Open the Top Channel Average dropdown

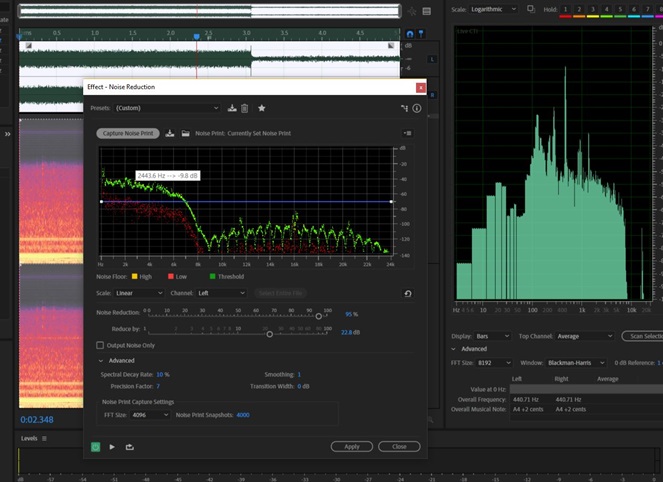pos(584,337)
